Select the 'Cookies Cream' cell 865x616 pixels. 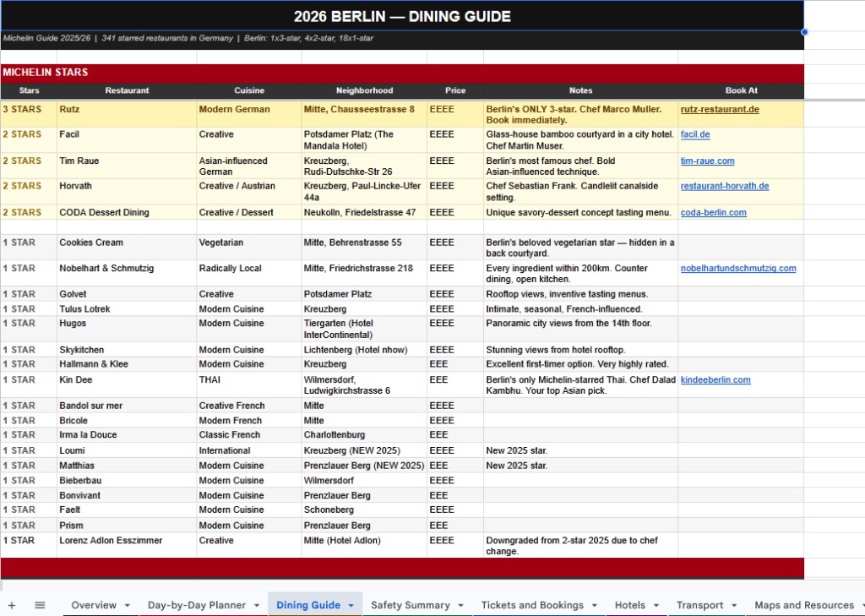[x=127, y=248]
